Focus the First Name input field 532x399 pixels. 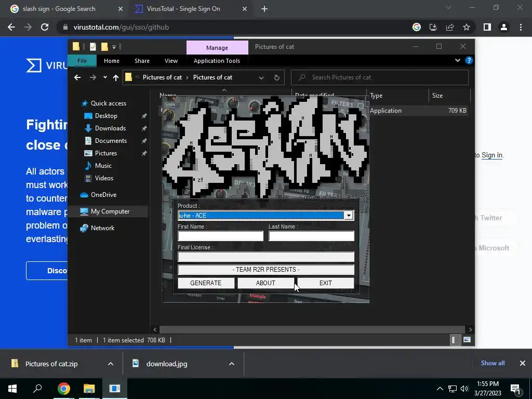(x=220, y=236)
